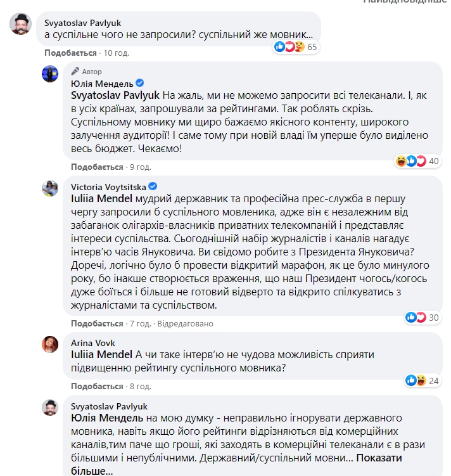Click the 10 год. timestamp on top comment

(x=115, y=53)
